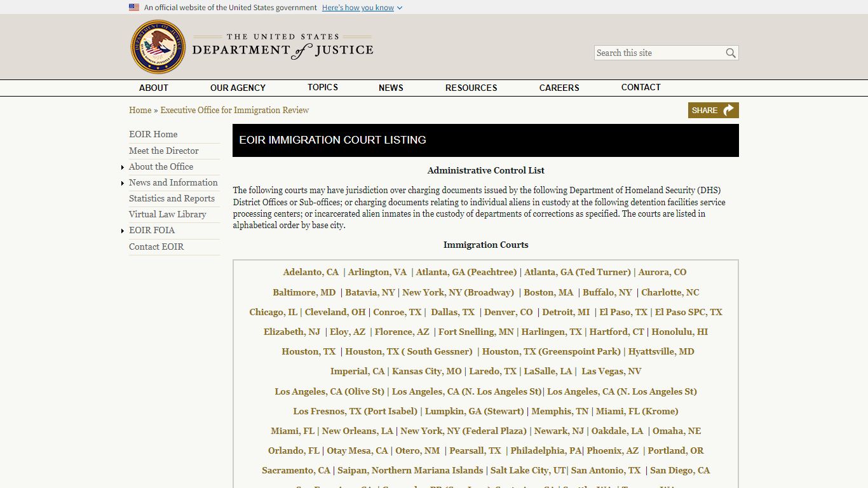Viewport: 868px width, 488px height.
Task: Open Atlanta, GA (Ted Turner) court
Action: [x=578, y=272]
